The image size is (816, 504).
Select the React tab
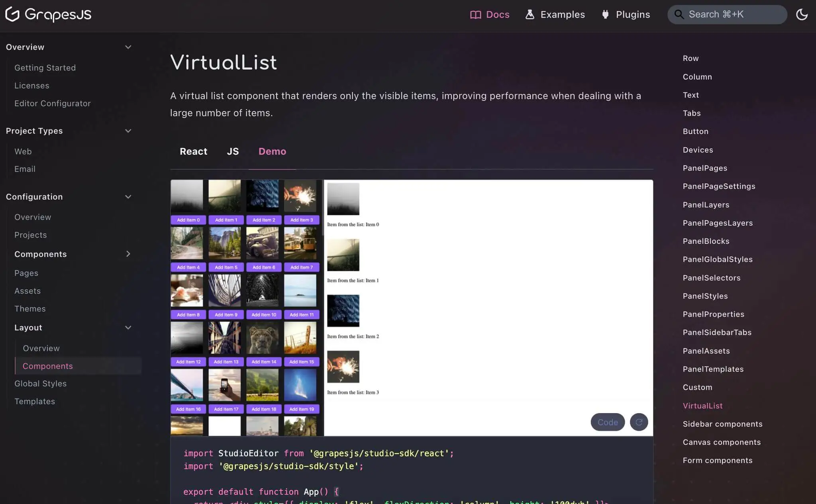pyautogui.click(x=194, y=151)
